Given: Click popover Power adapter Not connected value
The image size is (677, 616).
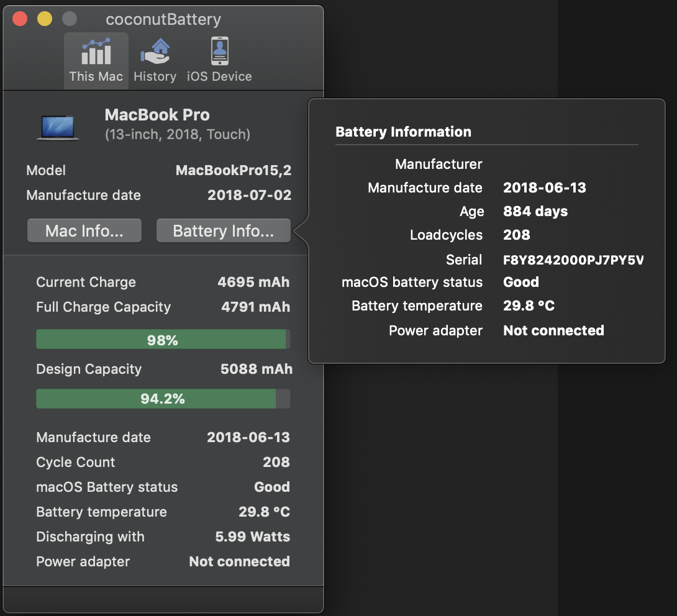Looking at the screenshot, I should coord(553,330).
